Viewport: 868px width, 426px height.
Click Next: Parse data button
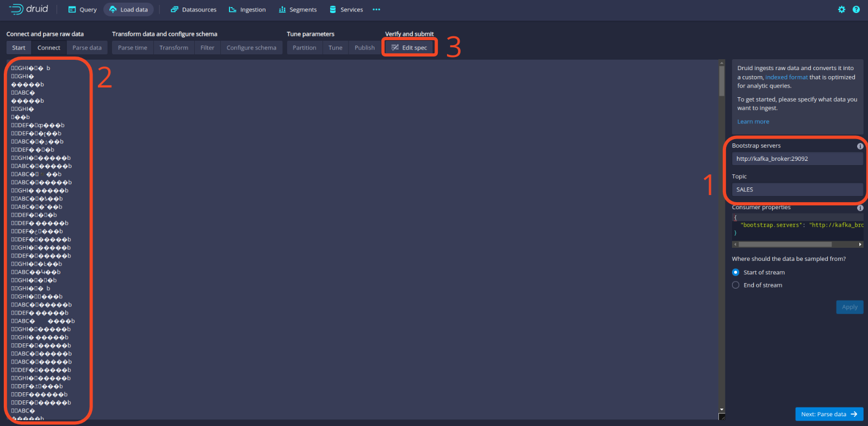tap(828, 414)
